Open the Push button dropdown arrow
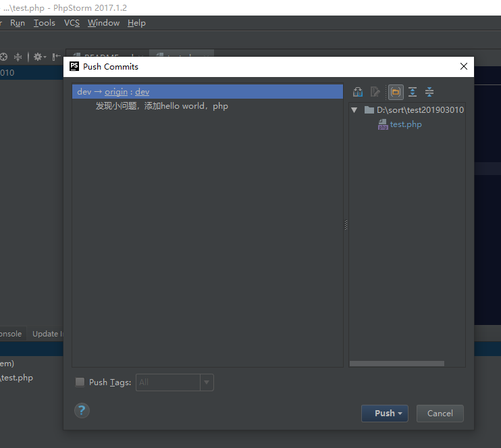 coord(400,414)
